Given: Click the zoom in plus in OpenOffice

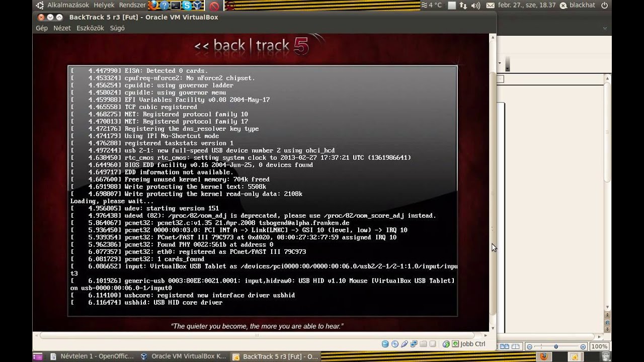Looking at the screenshot, I should pos(583,346).
